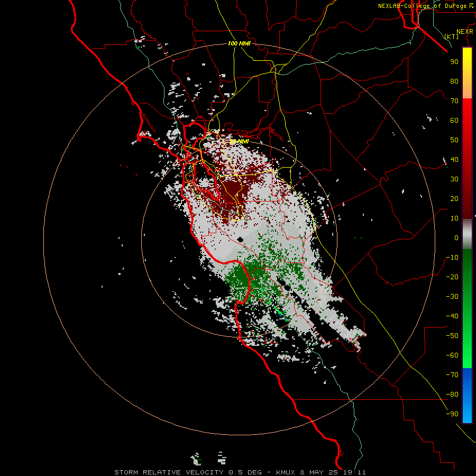The image size is (476, 476).
Task: Click the -50 value on the velocity scale
Action: 452,336
